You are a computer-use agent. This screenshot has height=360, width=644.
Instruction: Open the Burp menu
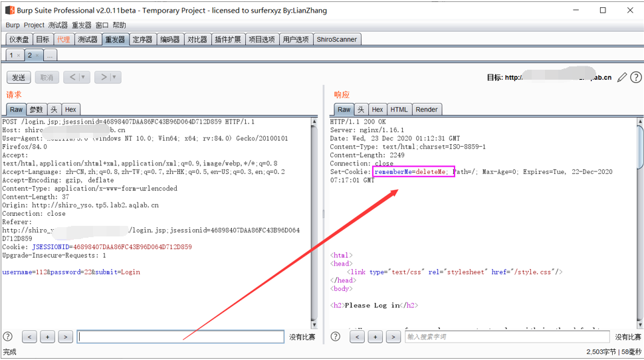[13, 25]
